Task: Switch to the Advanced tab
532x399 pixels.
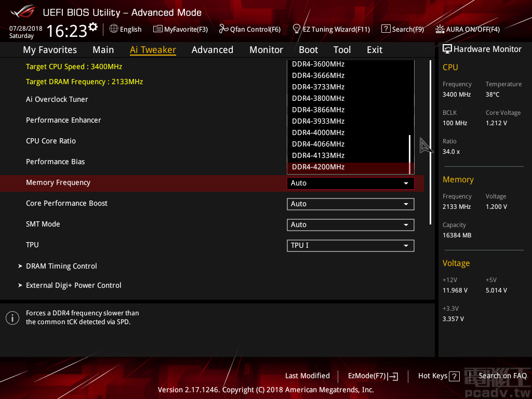Action: [212, 50]
